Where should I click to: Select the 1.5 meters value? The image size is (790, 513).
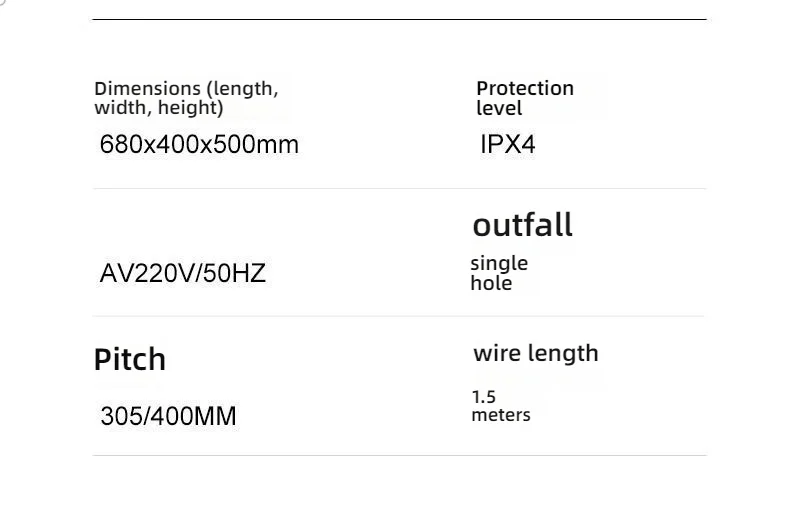[501, 406]
